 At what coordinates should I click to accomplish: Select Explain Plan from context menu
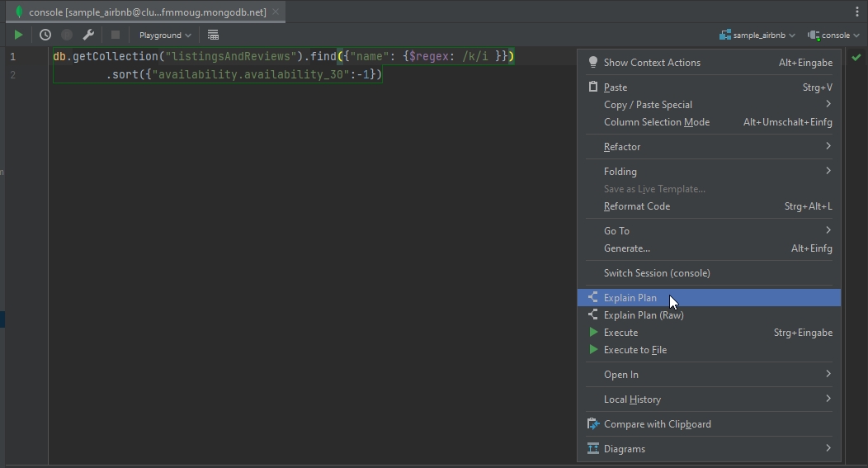pyautogui.click(x=630, y=298)
